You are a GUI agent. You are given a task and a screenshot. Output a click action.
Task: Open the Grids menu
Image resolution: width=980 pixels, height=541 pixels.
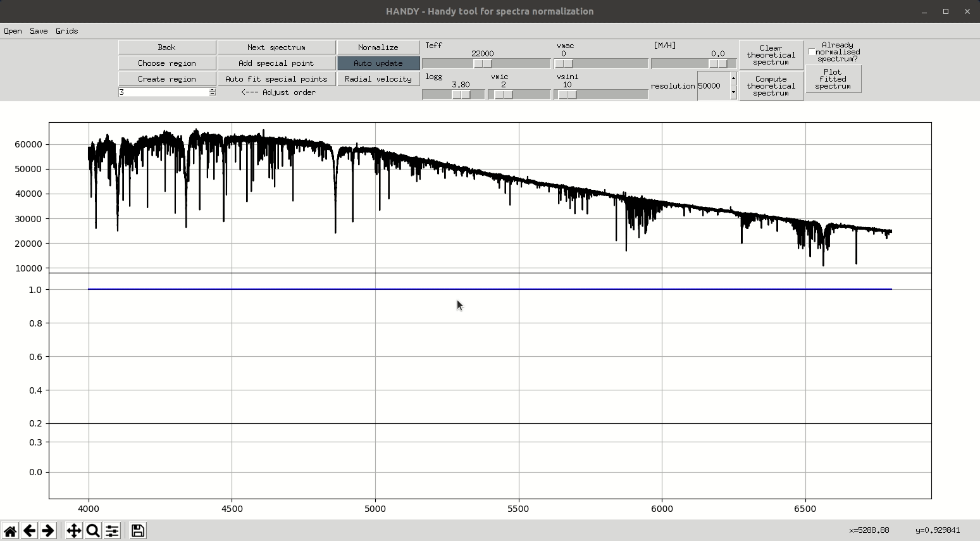pos(66,31)
